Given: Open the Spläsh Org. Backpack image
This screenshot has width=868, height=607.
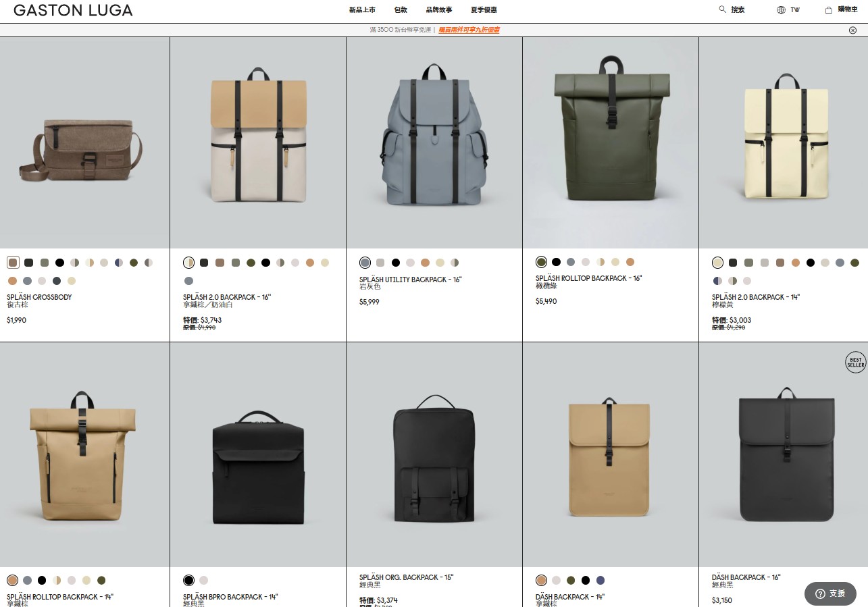Looking at the screenshot, I should [x=434, y=454].
